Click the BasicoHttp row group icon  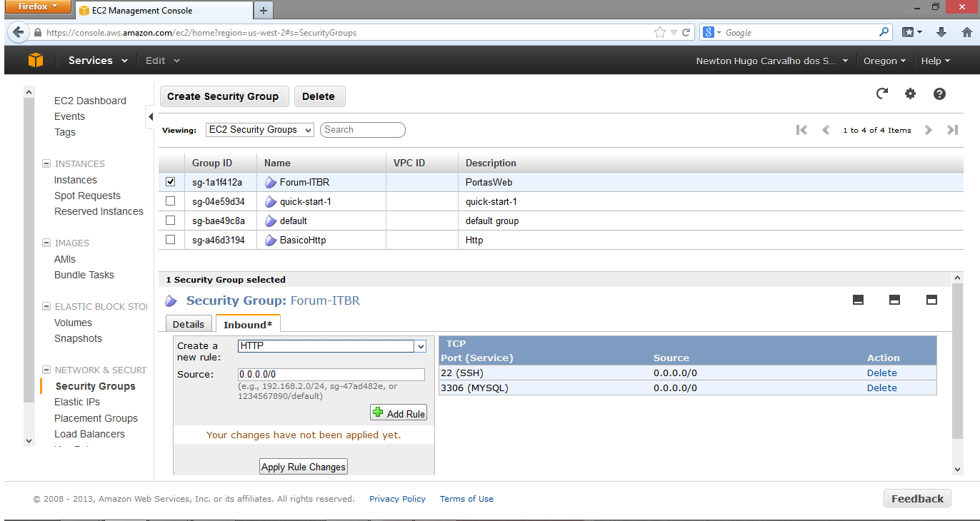pos(271,241)
